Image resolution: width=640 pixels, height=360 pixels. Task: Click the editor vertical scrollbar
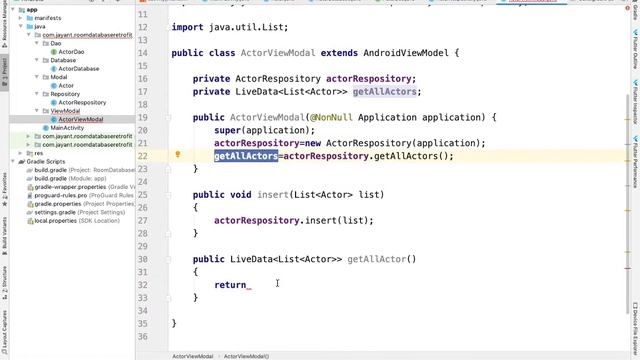tap(628, 204)
